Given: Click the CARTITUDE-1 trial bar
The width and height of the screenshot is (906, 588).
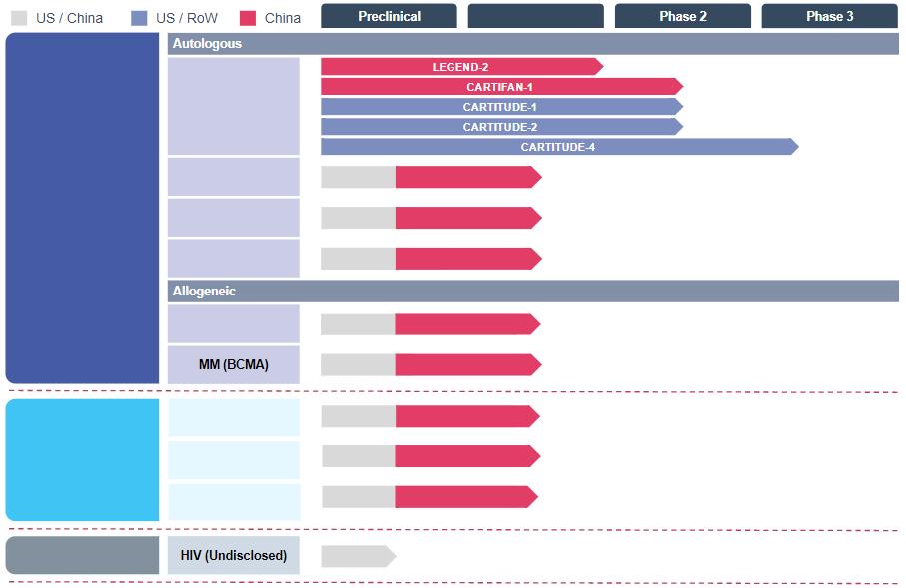Looking at the screenshot, I should click(x=499, y=107).
